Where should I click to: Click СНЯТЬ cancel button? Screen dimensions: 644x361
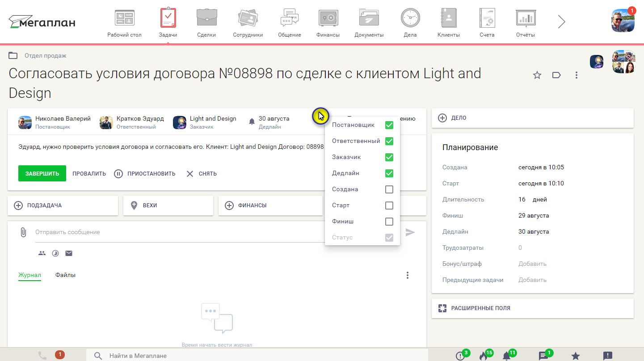pyautogui.click(x=202, y=174)
